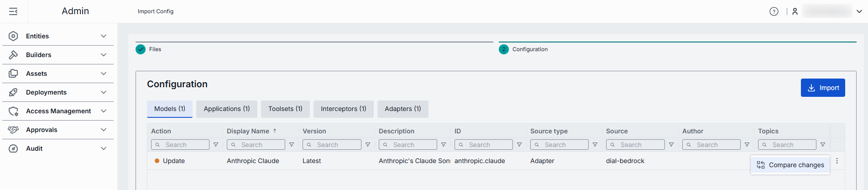This screenshot has width=868, height=190.
Task: Expand the Access Management section
Action: click(x=58, y=111)
